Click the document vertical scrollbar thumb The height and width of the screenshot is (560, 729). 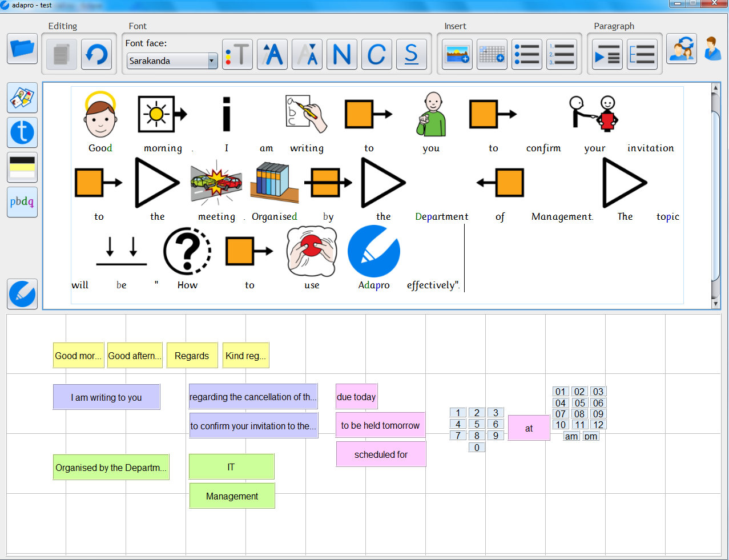tap(715, 196)
